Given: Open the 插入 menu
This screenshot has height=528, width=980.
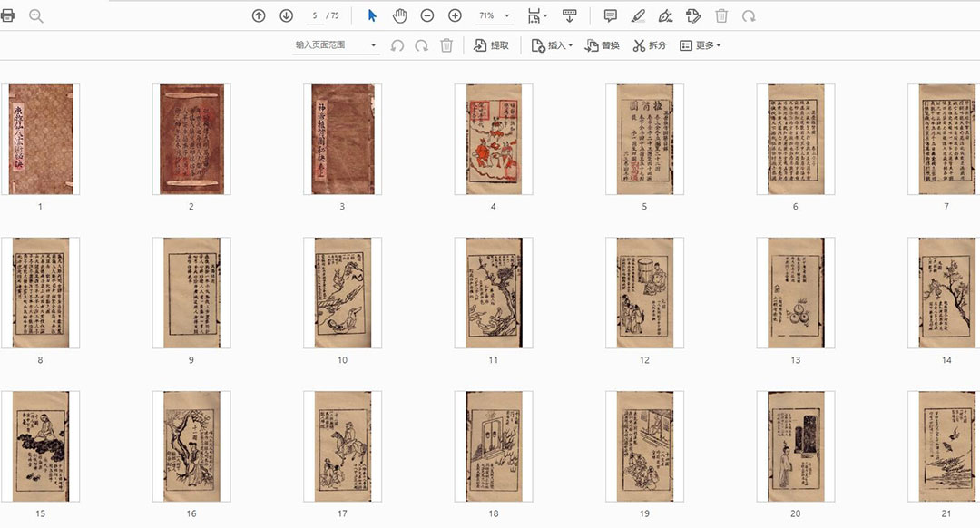Looking at the screenshot, I should [x=552, y=45].
